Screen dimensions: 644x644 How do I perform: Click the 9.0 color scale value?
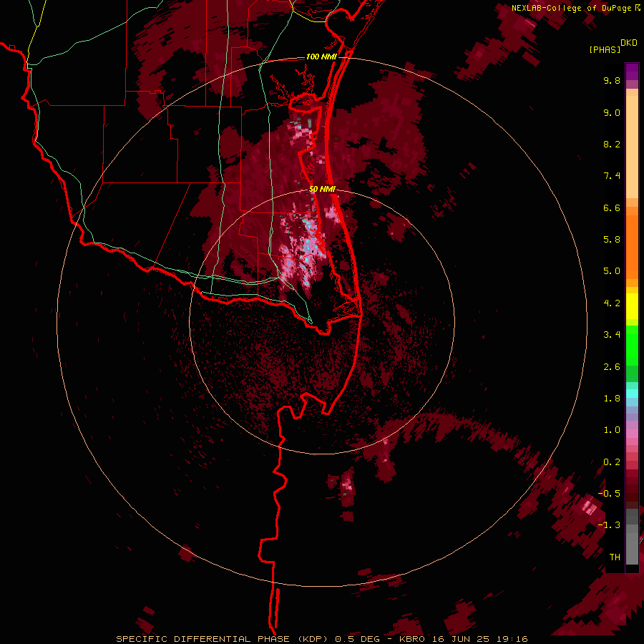tap(612, 112)
